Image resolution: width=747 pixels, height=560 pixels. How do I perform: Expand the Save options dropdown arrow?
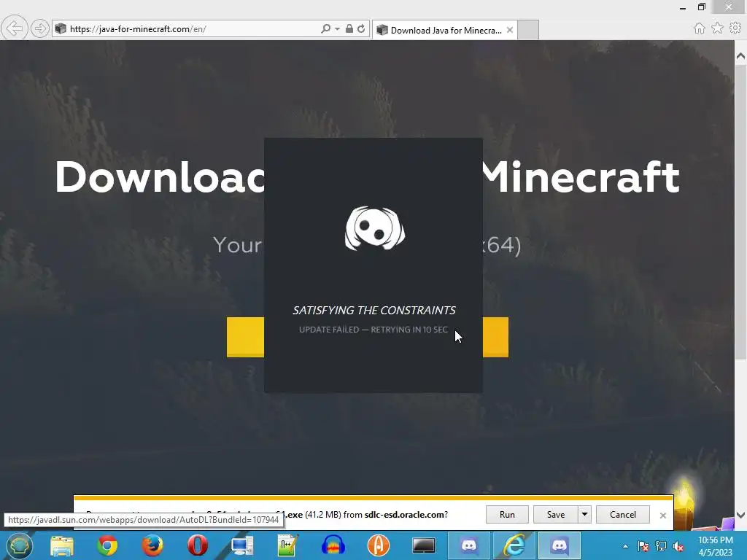(x=584, y=514)
